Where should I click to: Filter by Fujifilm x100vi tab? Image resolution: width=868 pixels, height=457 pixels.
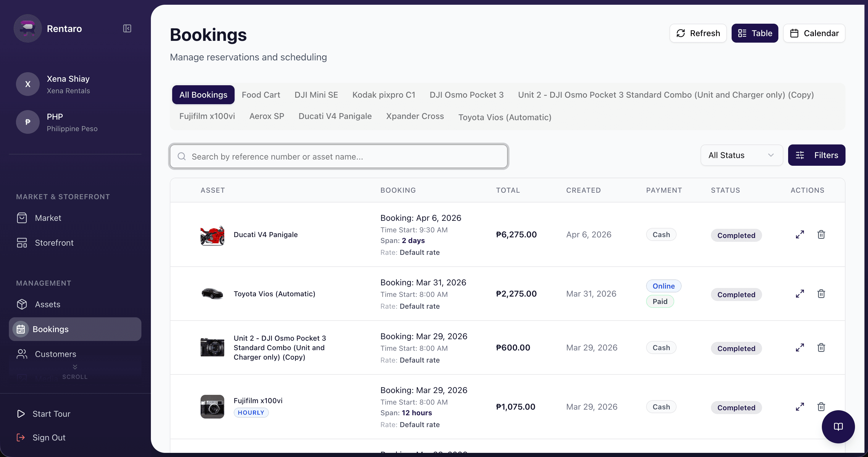pyautogui.click(x=207, y=116)
